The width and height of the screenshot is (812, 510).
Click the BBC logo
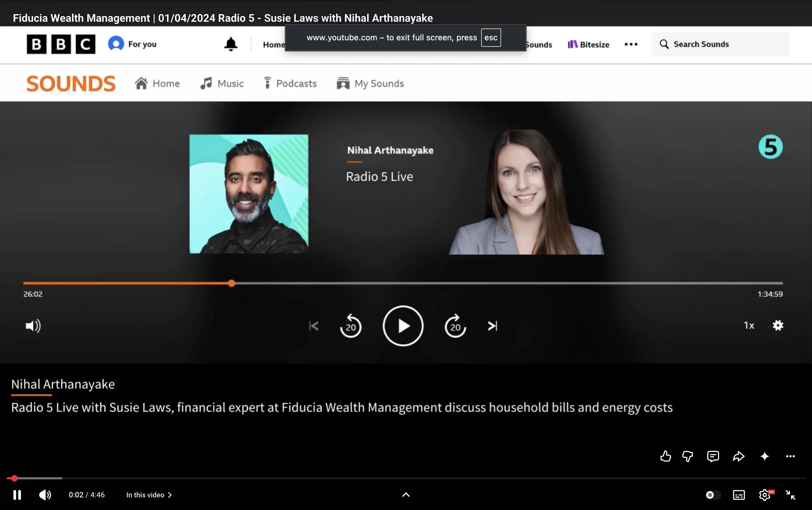point(61,44)
